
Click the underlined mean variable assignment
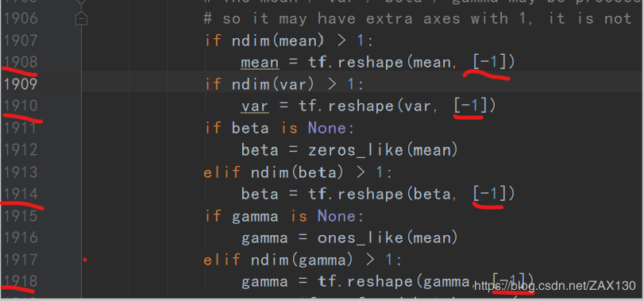260,63
